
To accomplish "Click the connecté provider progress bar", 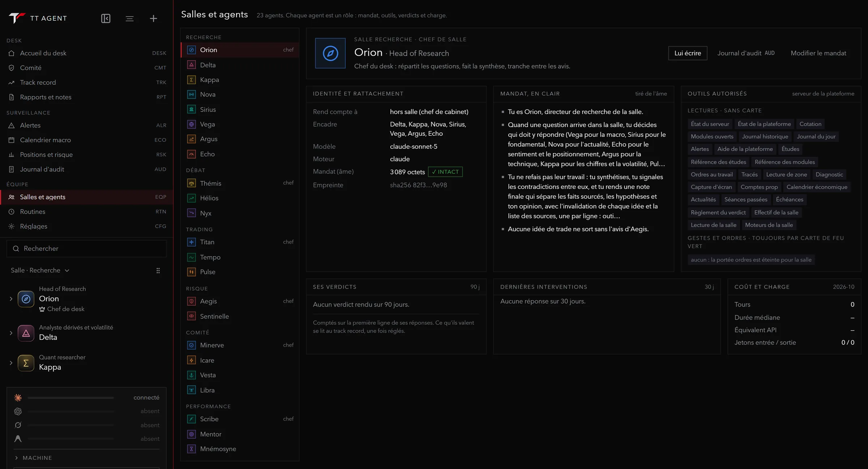I will (71, 398).
